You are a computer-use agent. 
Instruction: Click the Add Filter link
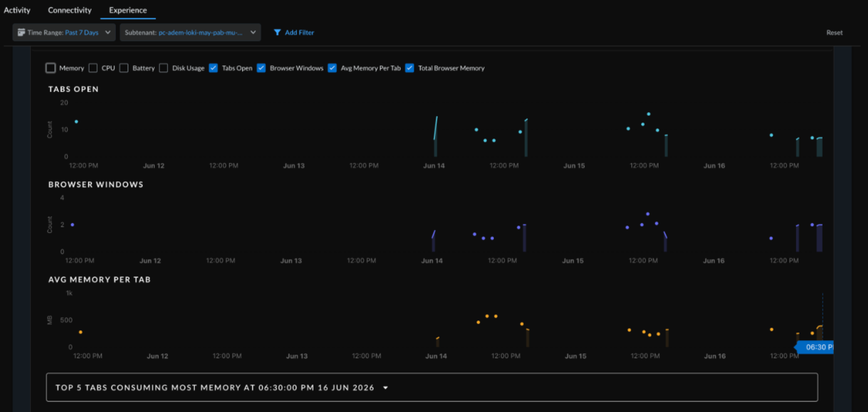coord(300,32)
